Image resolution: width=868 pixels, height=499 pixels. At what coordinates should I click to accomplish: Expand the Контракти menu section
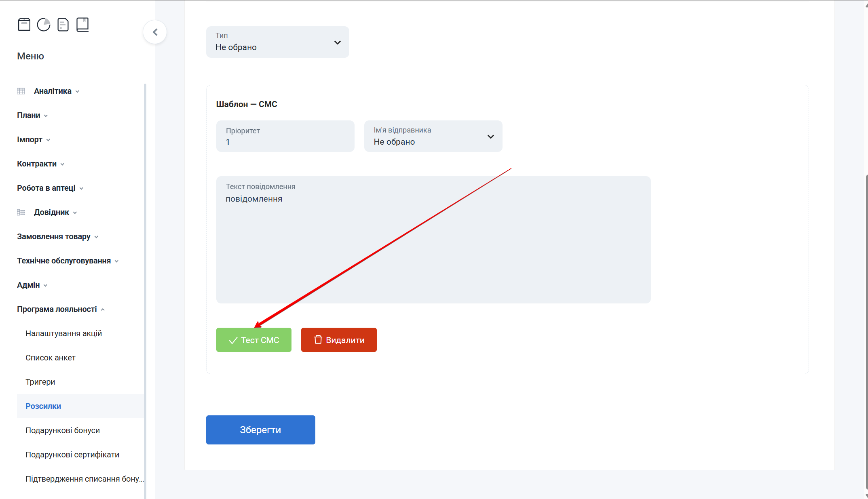coord(40,164)
